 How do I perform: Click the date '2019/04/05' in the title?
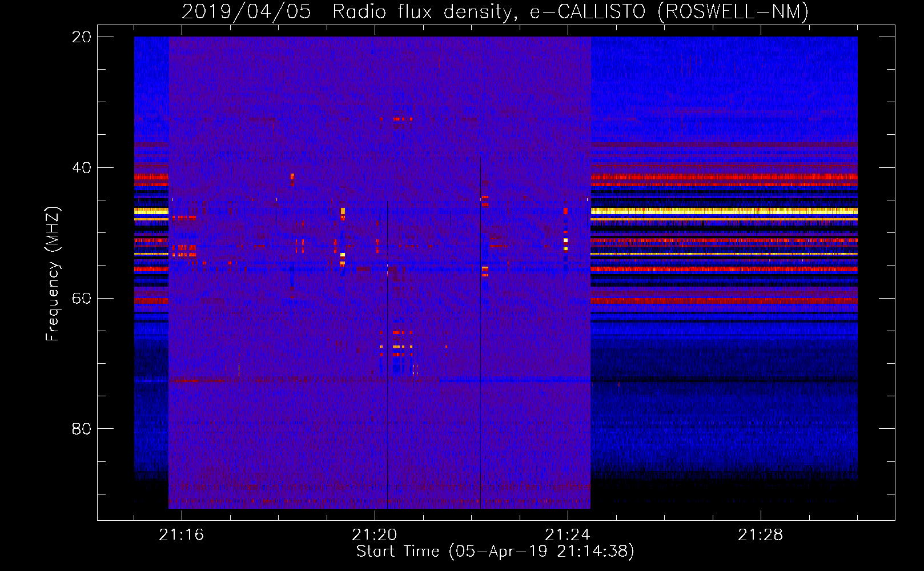click(247, 11)
